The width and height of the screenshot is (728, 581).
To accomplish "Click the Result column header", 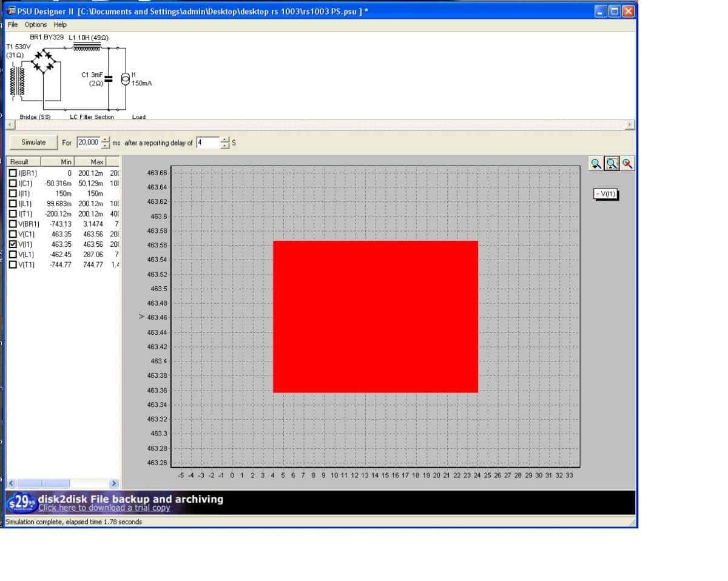I will click(24, 162).
